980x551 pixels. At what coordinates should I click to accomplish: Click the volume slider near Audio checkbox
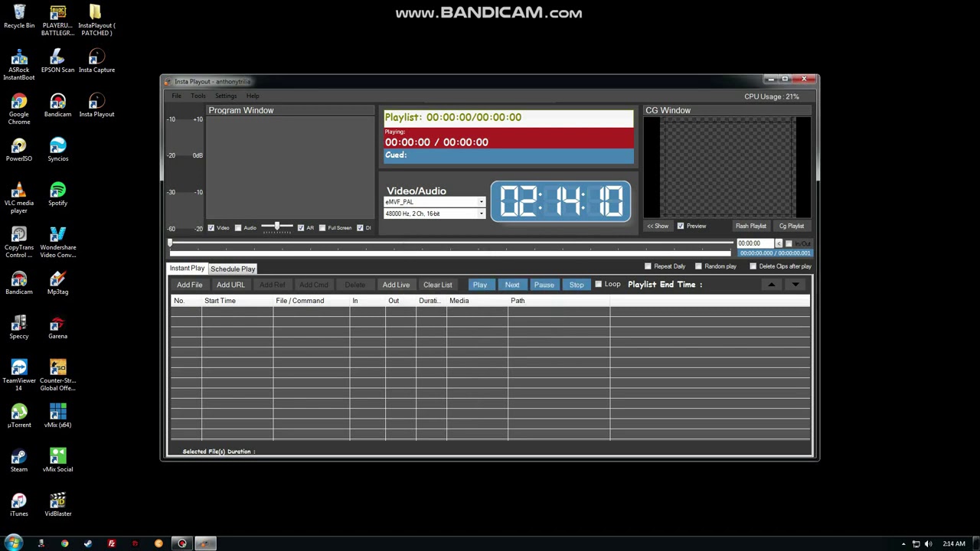pyautogui.click(x=276, y=227)
